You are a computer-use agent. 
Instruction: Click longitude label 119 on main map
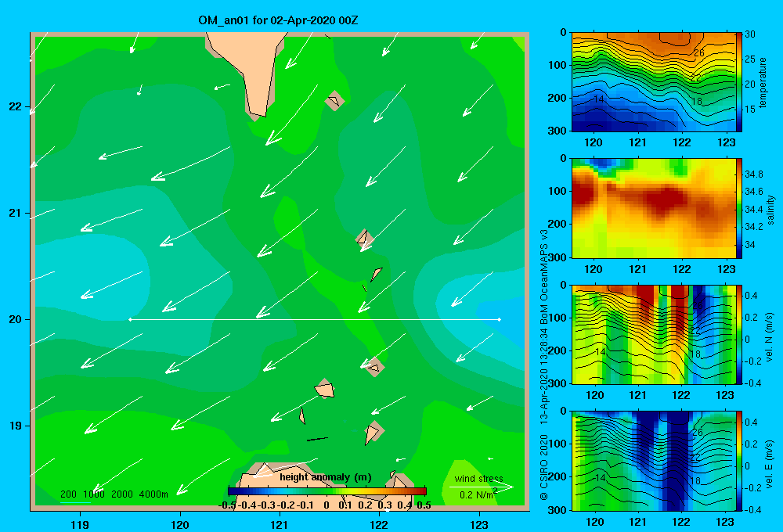tap(80, 524)
